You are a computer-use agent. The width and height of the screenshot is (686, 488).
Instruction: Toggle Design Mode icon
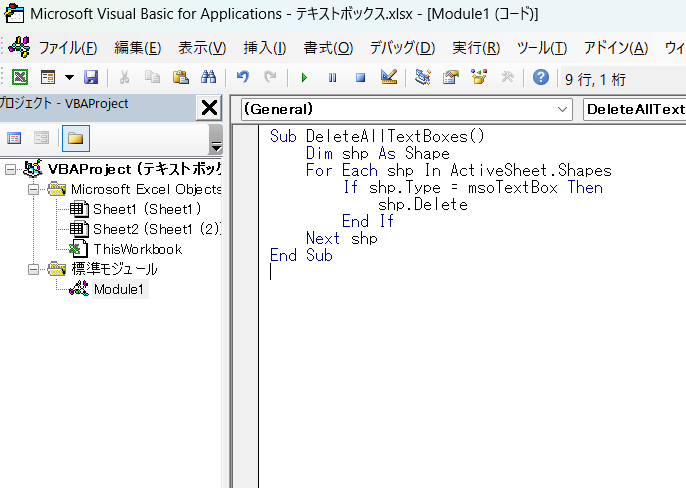pos(389,77)
